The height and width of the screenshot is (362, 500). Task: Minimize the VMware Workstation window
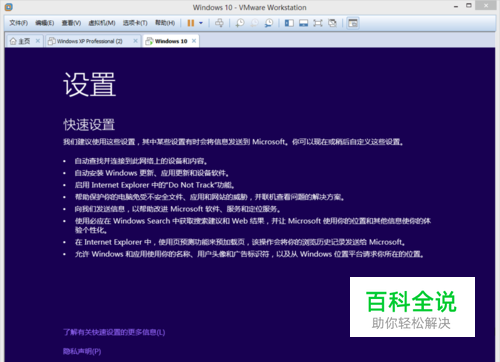click(456, 6)
